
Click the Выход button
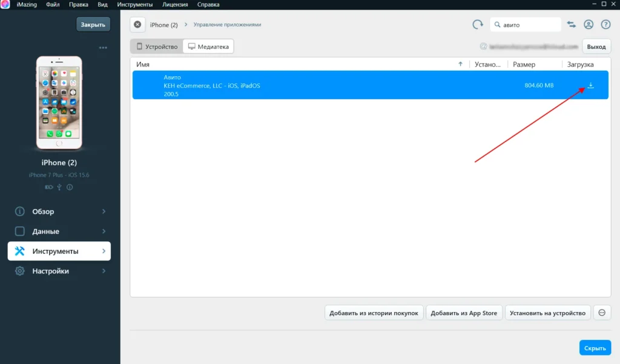pos(596,46)
